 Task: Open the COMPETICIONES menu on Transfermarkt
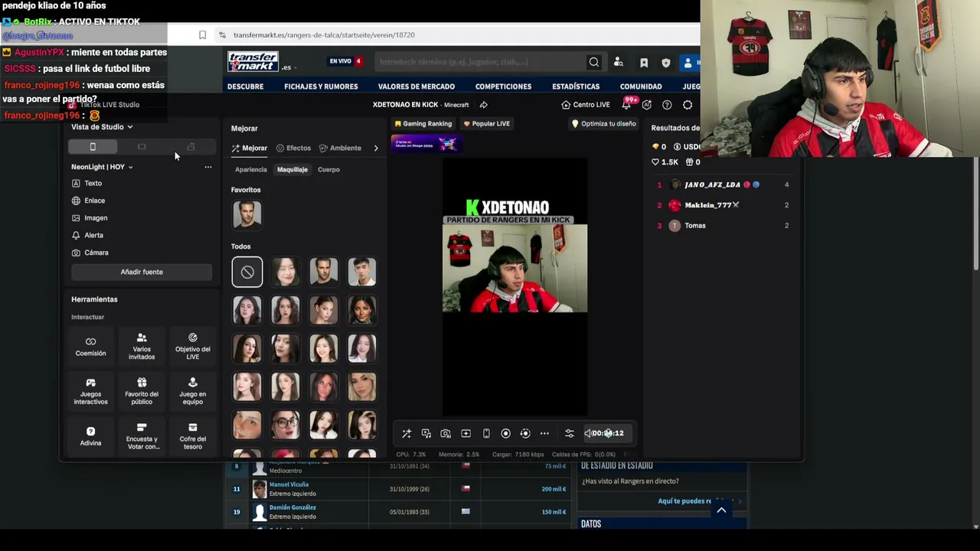(x=503, y=86)
